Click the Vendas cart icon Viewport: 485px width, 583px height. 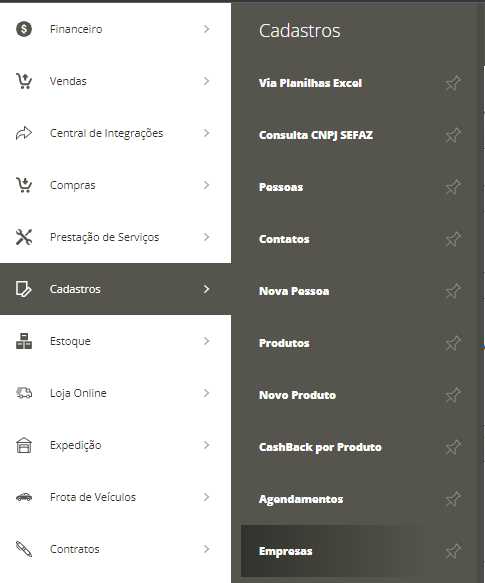(24, 81)
